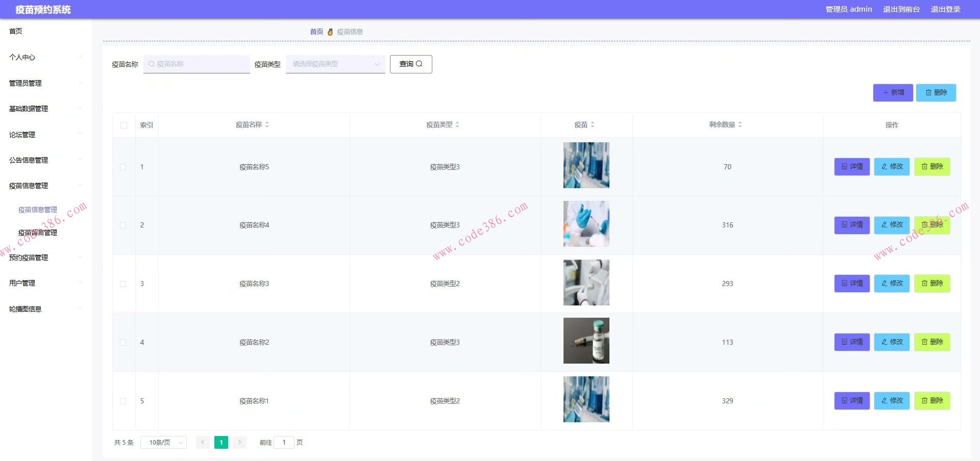Click the sort arrows beside the 疫苗 header
Screen dimensions: 980x461
click(593, 124)
